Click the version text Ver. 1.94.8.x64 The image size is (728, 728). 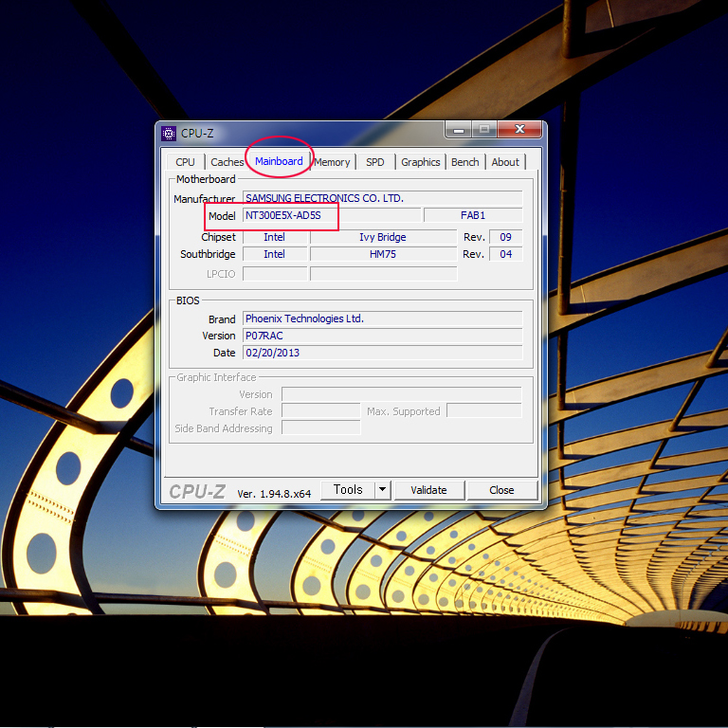[x=274, y=494]
